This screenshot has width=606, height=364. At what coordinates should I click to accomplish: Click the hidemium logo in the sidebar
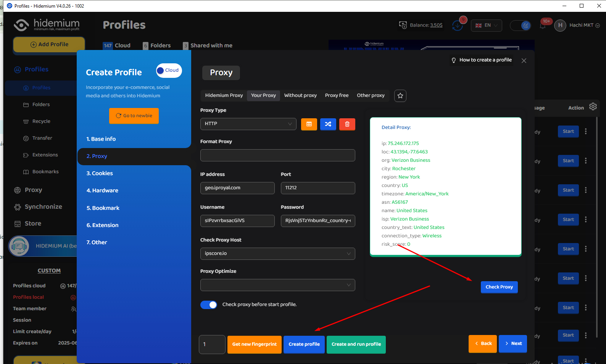pyautogui.click(x=47, y=25)
